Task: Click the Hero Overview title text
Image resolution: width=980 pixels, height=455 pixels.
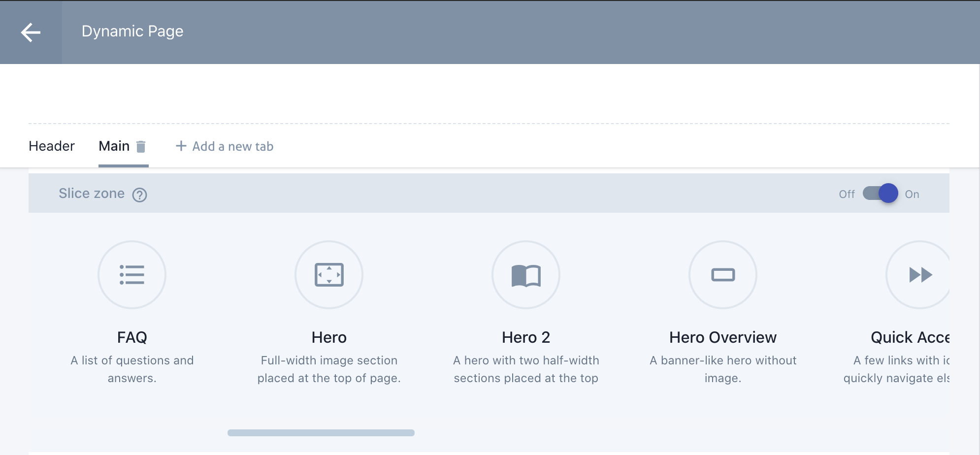Action: tap(722, 337)
